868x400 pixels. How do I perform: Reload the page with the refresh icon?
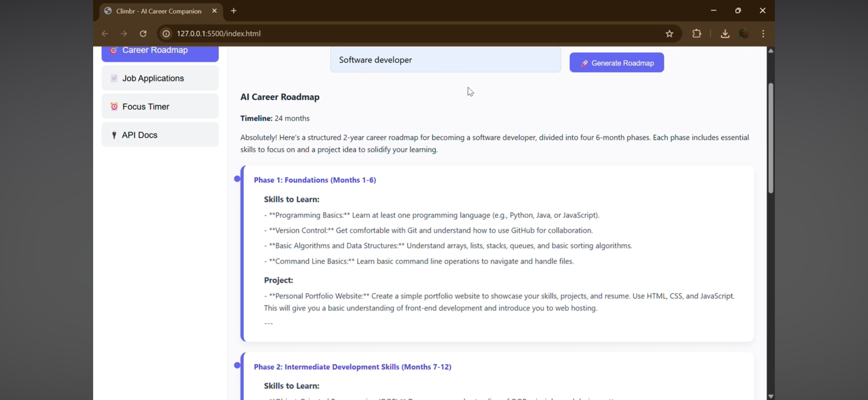coord(143,34)
